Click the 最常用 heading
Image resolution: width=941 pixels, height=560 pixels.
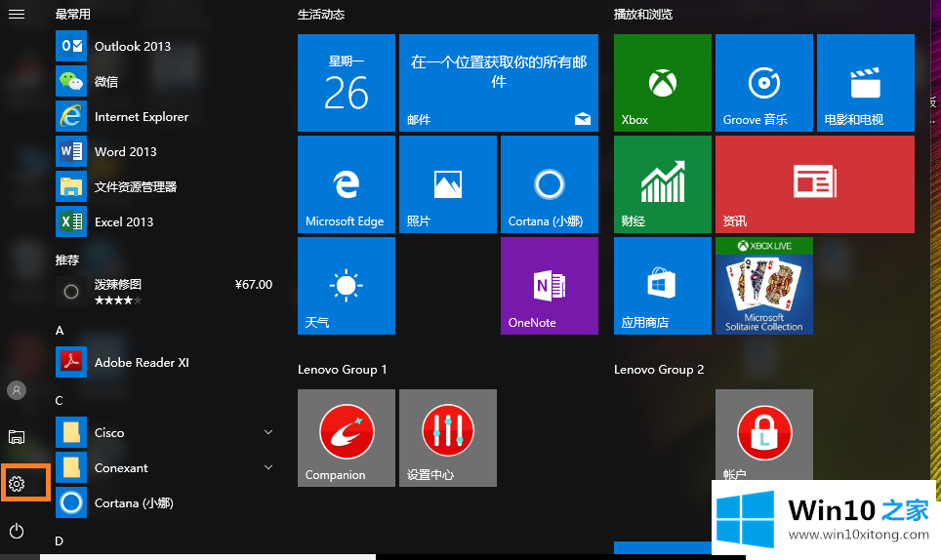click(x=72, y=14)
